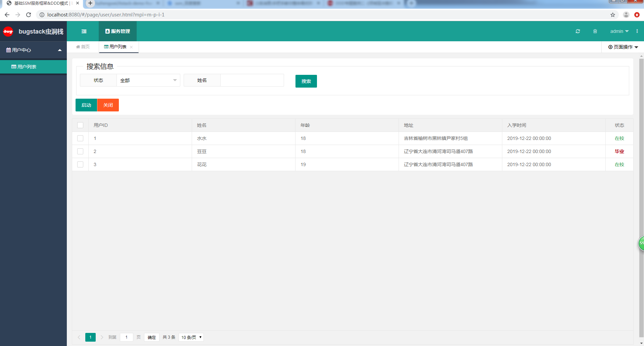The height and width of the screenshot is (346, 644).
Task: Click the trash icon in the top navbar
Action: 595,31
